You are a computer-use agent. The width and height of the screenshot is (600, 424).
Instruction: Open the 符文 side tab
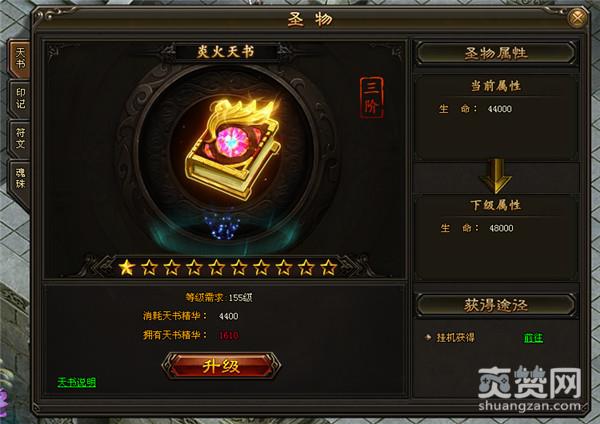pyautogui.click(x=20, y=139)
